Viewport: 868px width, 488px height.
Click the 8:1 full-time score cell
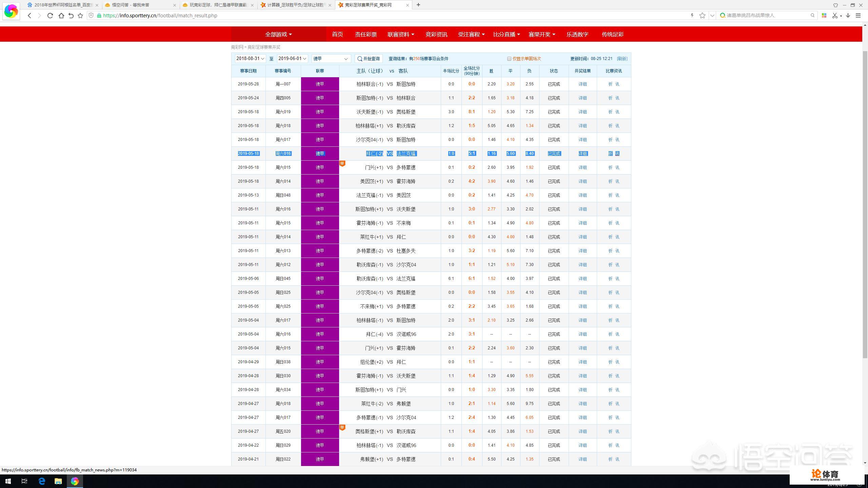(x=472, y=112)
